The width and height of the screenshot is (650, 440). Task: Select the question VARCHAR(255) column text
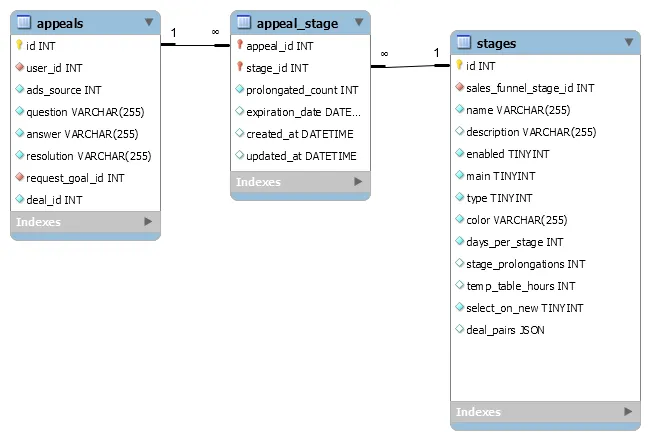pyautogui.click(x=85, y=112)
